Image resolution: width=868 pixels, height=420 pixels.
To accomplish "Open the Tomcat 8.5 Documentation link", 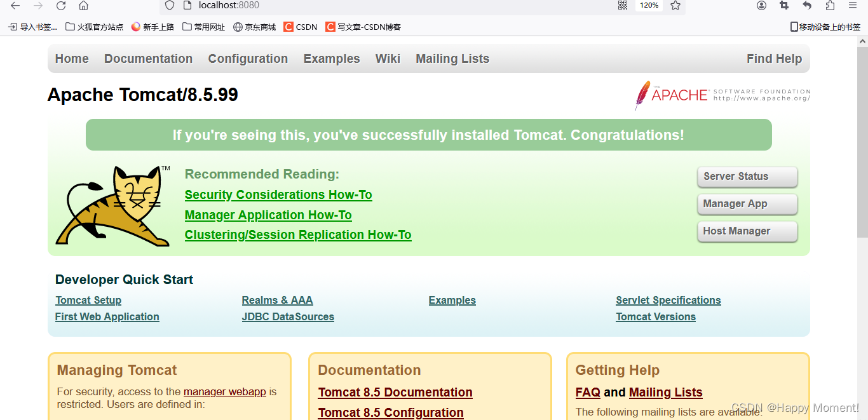I will coord(395,392).
